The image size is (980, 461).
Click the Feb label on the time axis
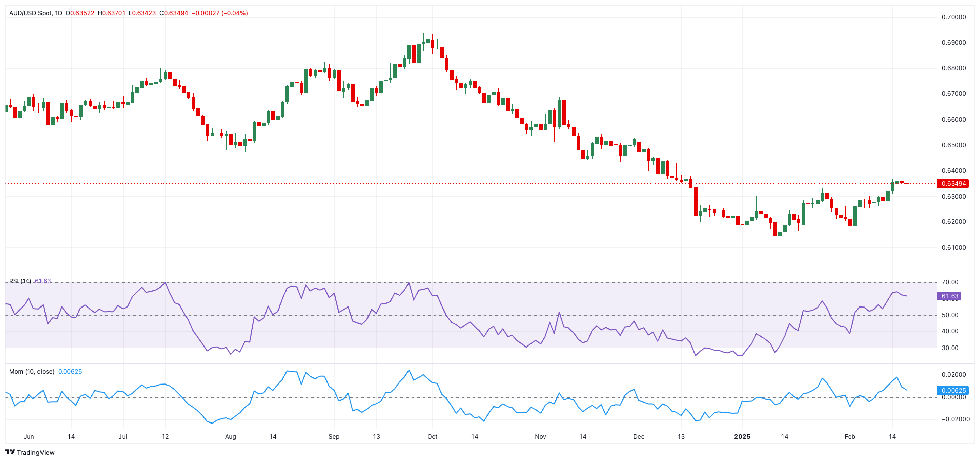[x=850, y=436]
